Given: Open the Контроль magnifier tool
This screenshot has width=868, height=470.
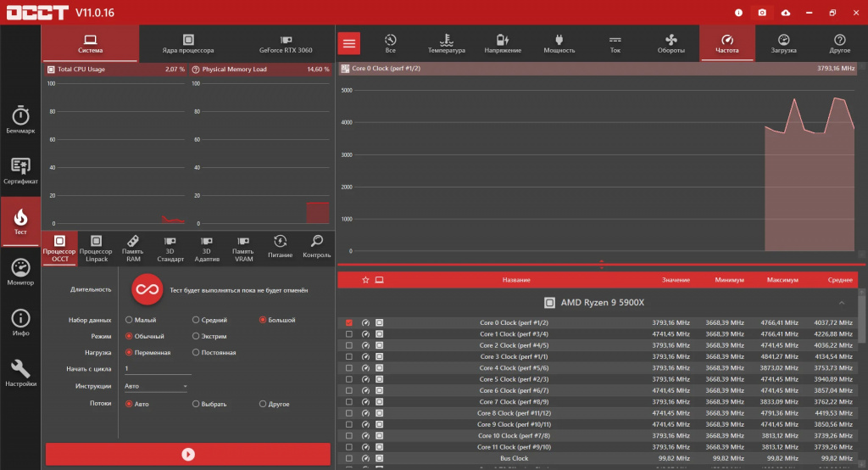Looking at the screenshot, I should pos(317,246).
